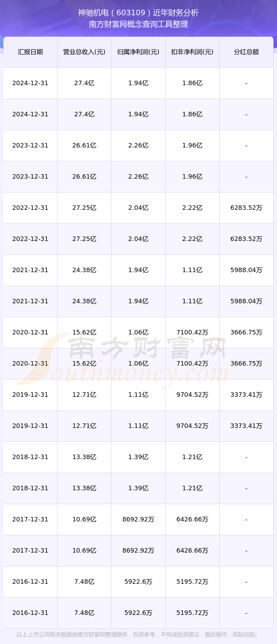Click the second 2023-12-31 date cell
The width and height of the screenshot is (277, 644).
point(30,177)
